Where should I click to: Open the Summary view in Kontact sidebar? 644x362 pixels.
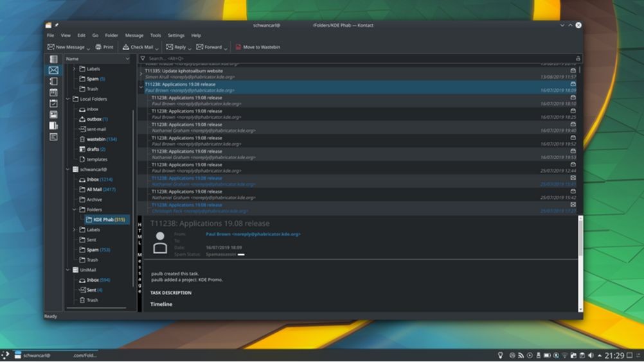pos(53,59)
